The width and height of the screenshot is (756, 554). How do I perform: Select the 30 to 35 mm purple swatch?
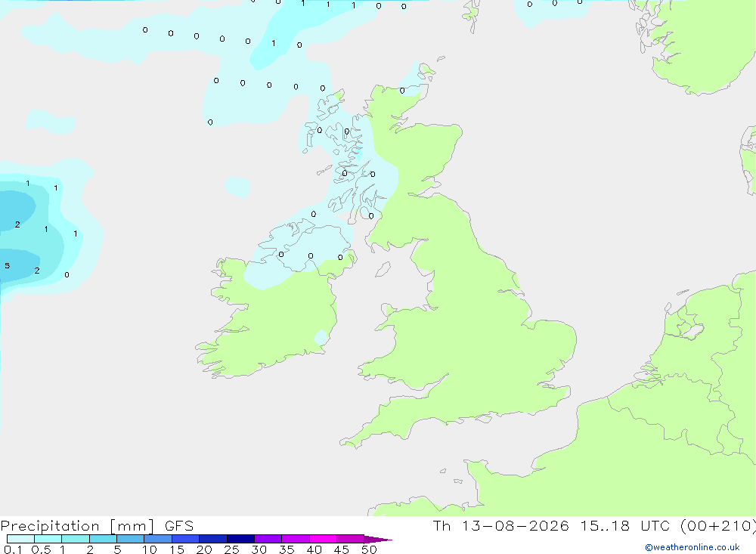tap(268, 539)
